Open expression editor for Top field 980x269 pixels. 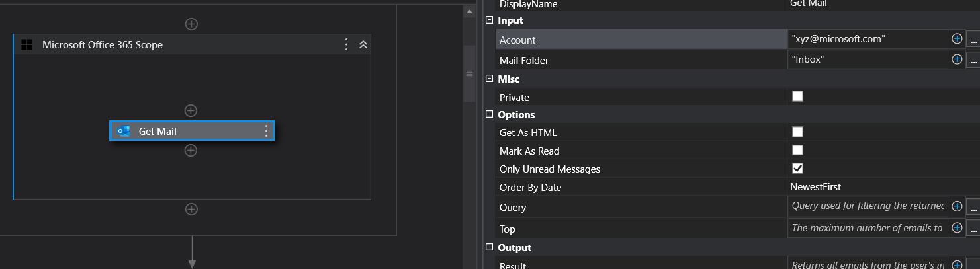tap(973, 229)
